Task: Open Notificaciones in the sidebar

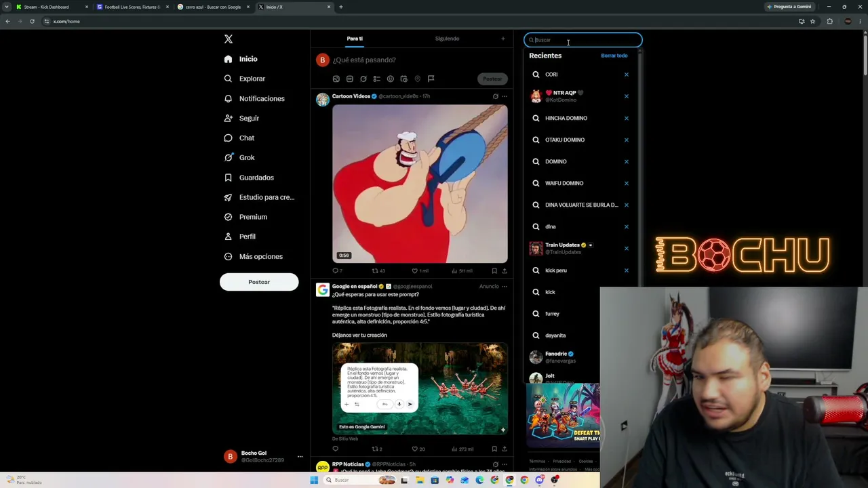Action: tap(254, 98)
